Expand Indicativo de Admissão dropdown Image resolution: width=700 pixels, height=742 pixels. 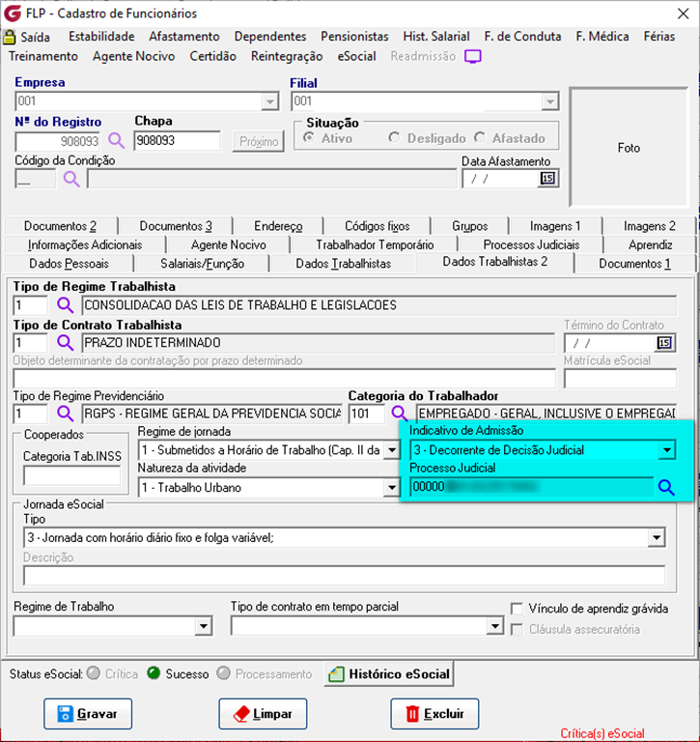click(667, 450)
